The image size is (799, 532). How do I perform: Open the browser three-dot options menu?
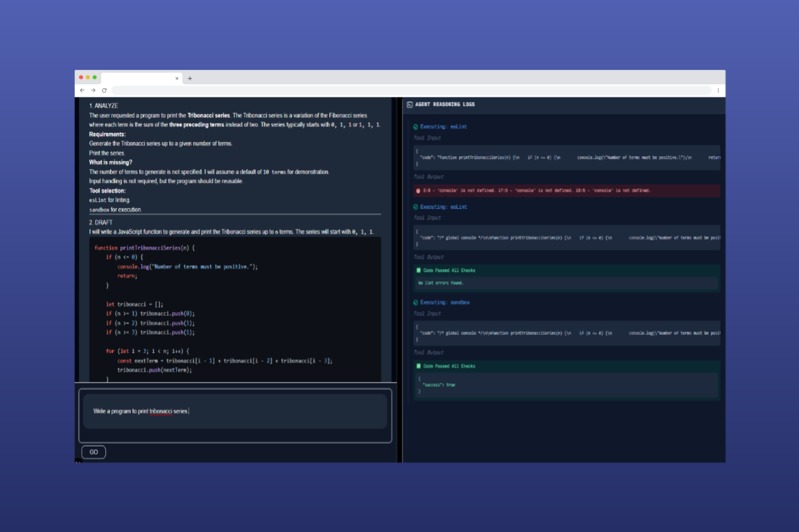coord(718,90)
